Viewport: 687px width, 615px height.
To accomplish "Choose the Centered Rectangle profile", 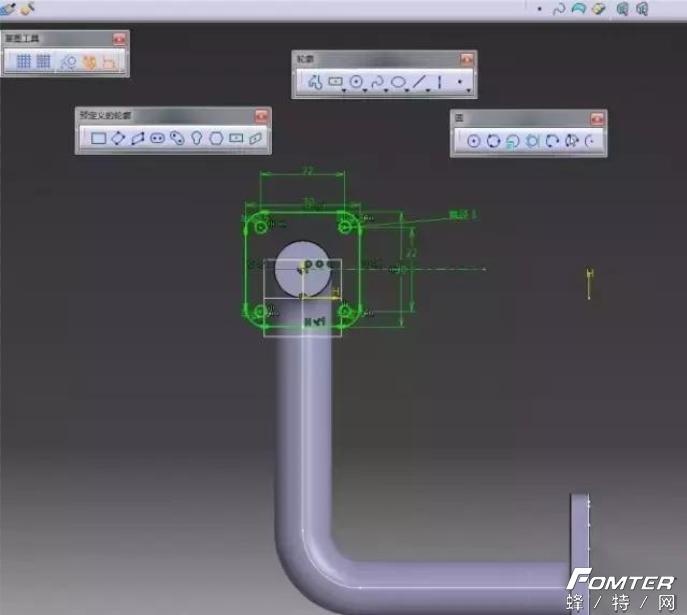I will 236,138.
